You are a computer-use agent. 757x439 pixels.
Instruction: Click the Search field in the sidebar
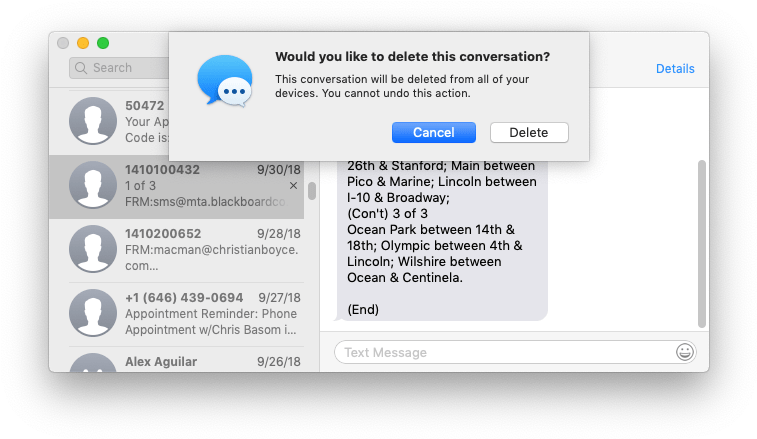click(x=120, y=68)
